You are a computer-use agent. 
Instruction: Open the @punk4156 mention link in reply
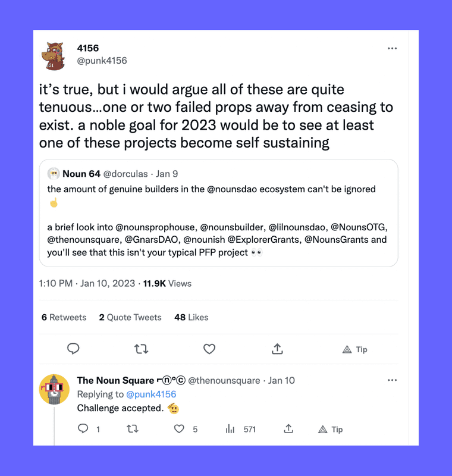[151, 394]
